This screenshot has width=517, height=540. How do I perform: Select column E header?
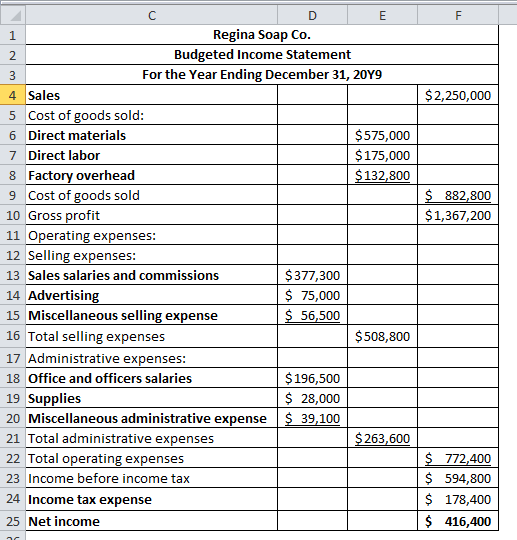(x=382, y=15)
